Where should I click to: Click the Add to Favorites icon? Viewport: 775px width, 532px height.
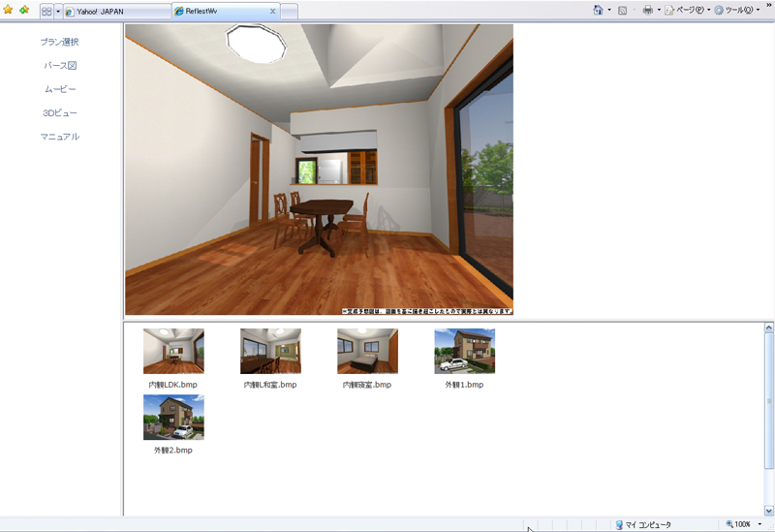pyautogui.click(x=24, y=10)
